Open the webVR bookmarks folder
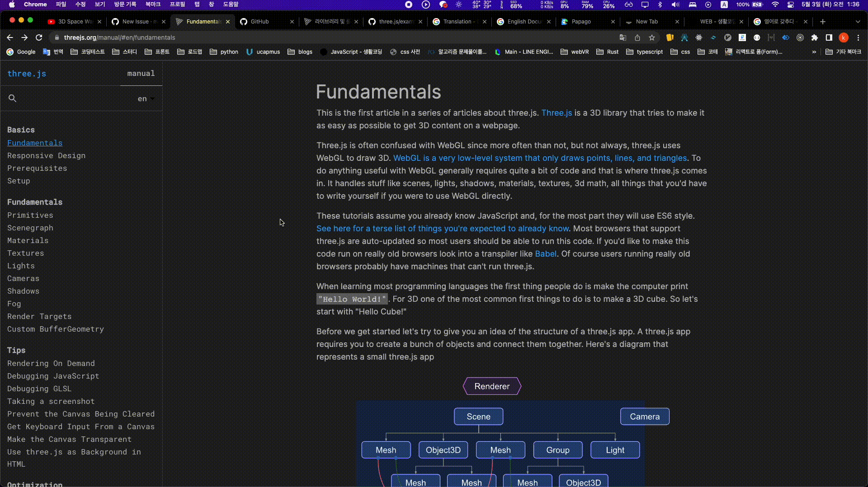The width and height of the screenshot is (868, 487). point(575,52)
